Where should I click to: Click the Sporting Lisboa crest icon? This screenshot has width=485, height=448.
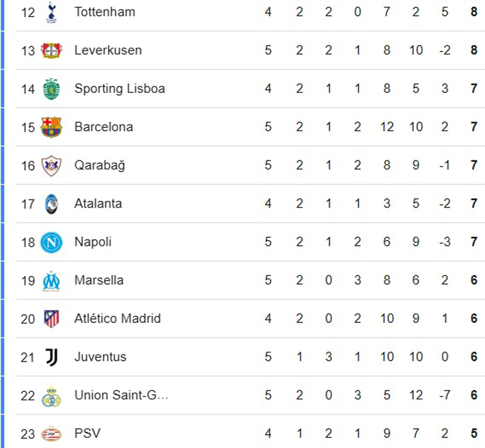(51, 89)
